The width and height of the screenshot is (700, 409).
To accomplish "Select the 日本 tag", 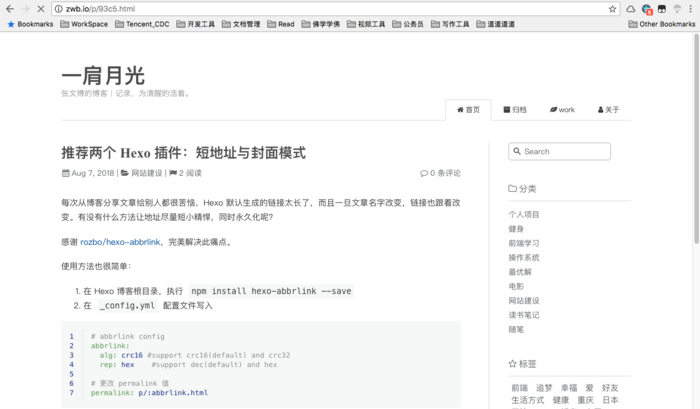I will click(610, 400).
